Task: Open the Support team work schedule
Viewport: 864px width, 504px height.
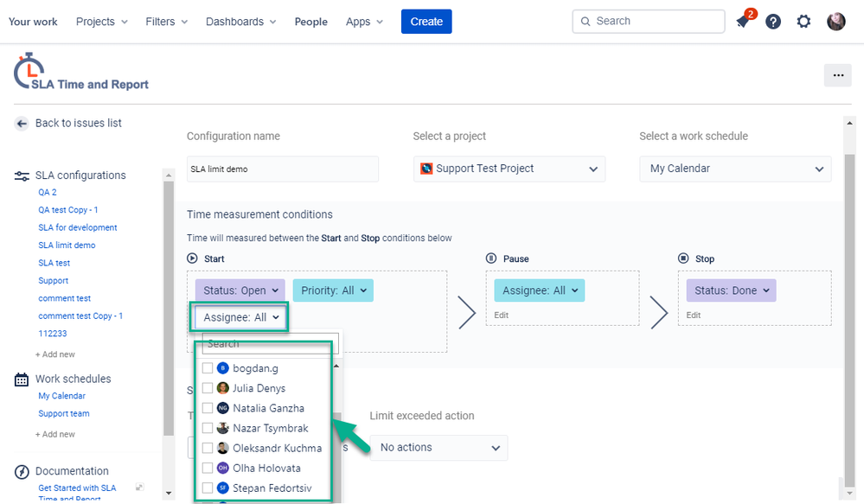Action: tap(64, 414)
